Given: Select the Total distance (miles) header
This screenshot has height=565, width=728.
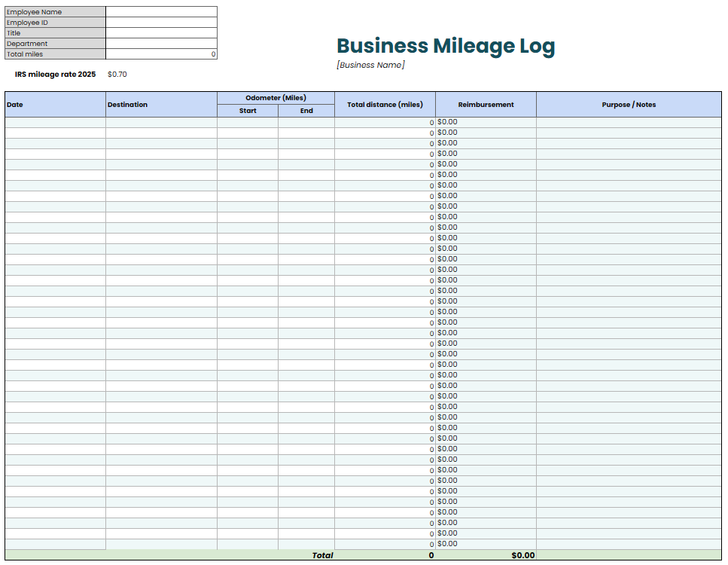Looking at the screenshot, I should click(x=385, y=104).
